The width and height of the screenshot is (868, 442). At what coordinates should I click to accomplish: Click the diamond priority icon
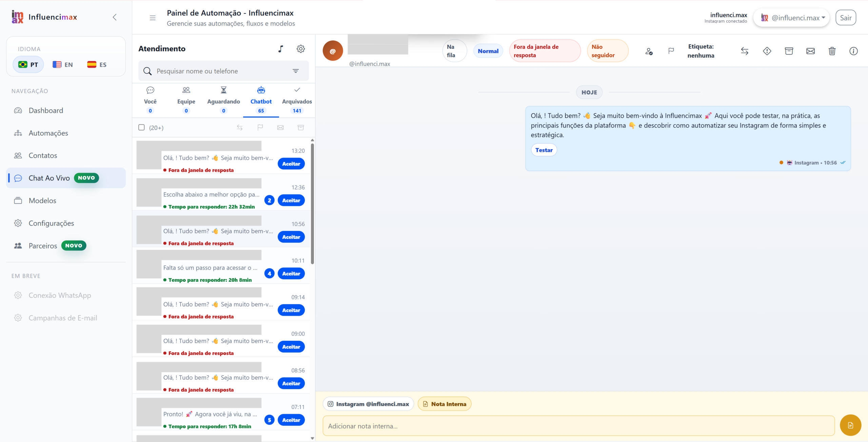coord(767,51)
